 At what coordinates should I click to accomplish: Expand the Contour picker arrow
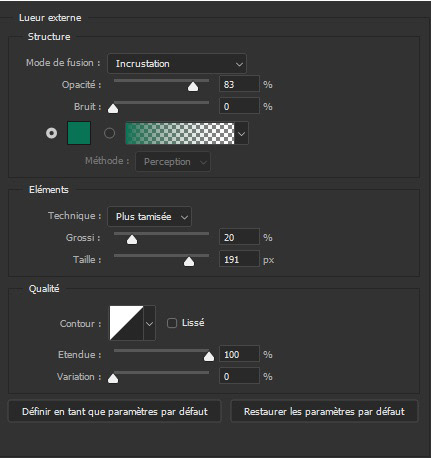149,323
